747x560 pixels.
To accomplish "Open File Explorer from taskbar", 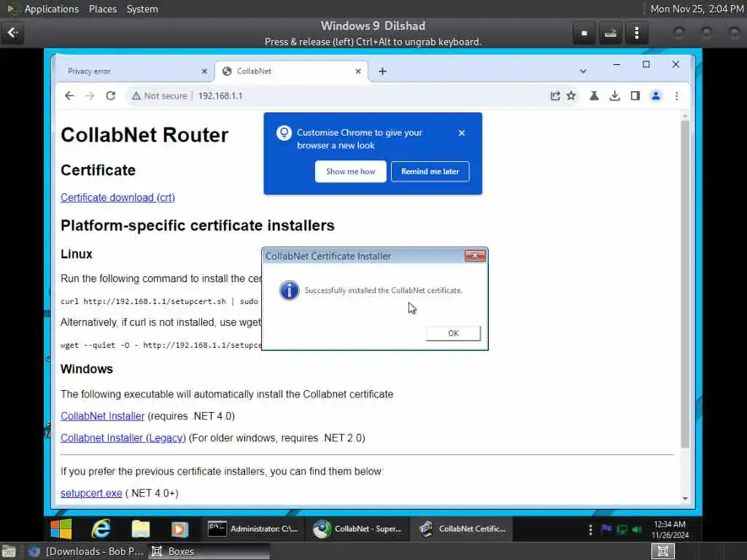I will pos(141,529).
